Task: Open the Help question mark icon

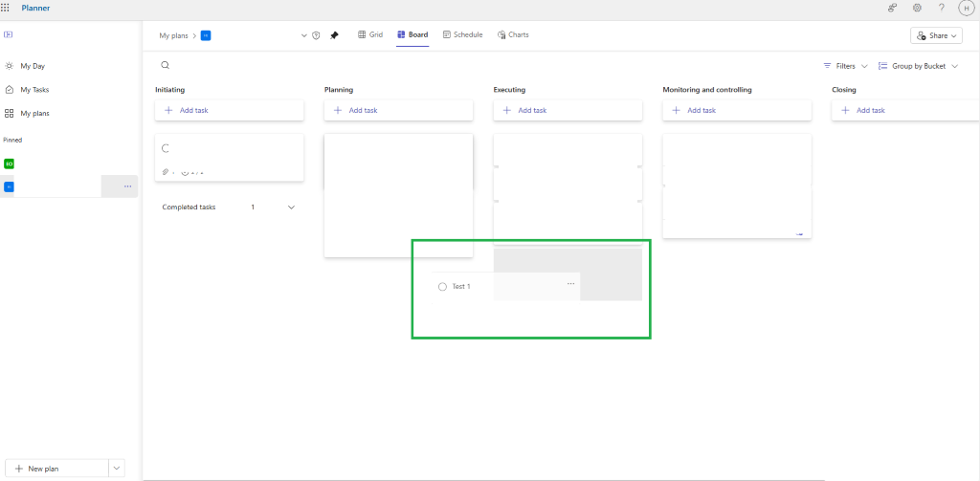Action: tap(942, 8)
